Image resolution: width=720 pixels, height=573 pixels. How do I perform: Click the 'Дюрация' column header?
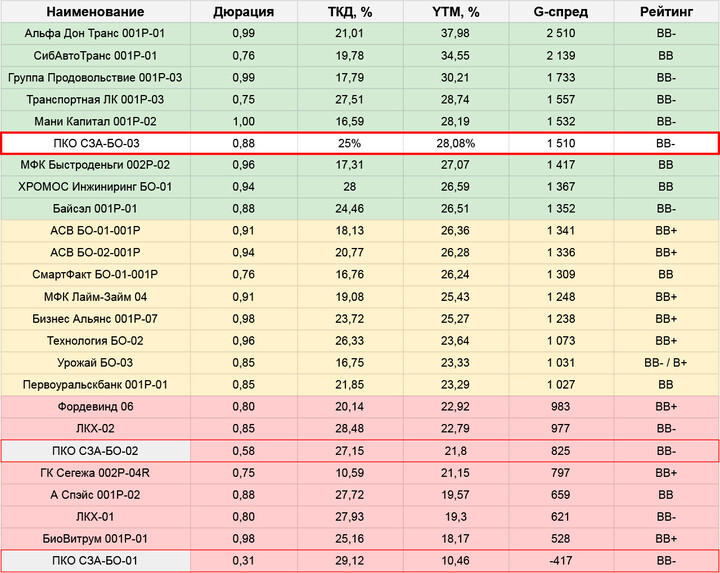click(244, 11)
